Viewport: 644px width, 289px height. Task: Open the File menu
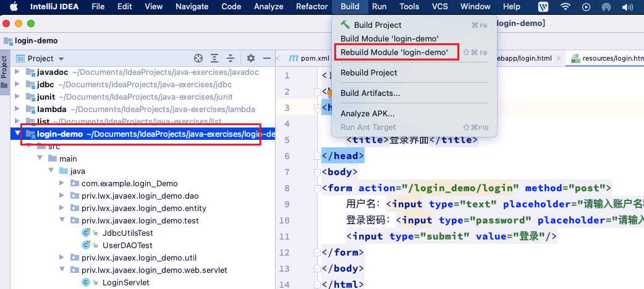pos(98,7)
